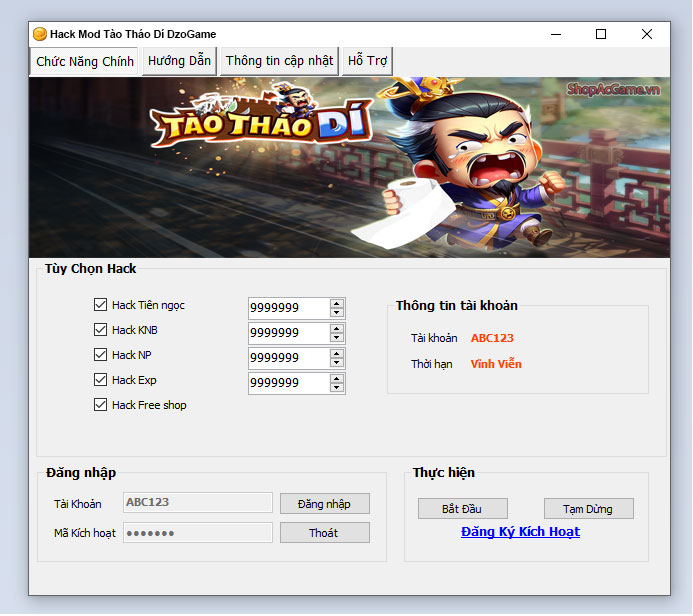Decrease the Hack Tiên ngọc value with down arrow

point(337,312)
